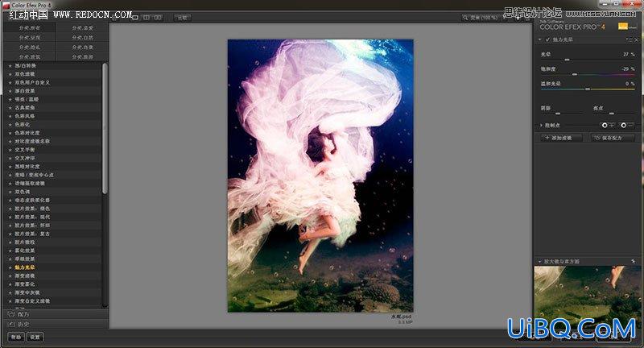Screen dimensions: 644x348
Task: Click the add plus control point icon
Action: point(608,125)
